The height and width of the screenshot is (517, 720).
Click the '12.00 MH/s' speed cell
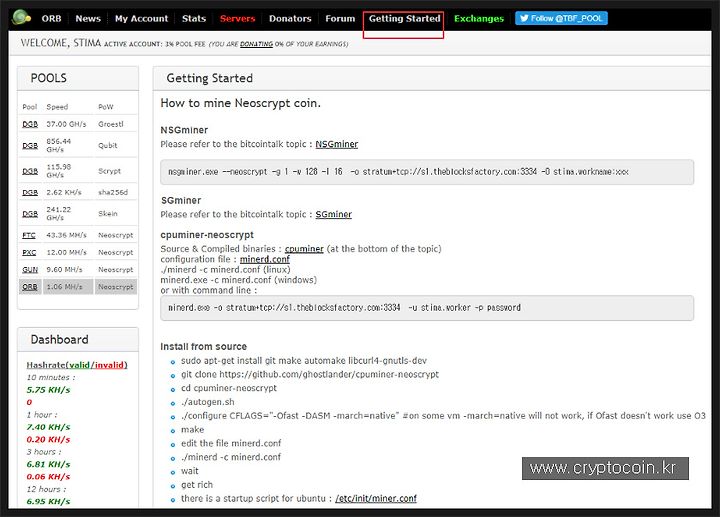click(x=66, y=253)
